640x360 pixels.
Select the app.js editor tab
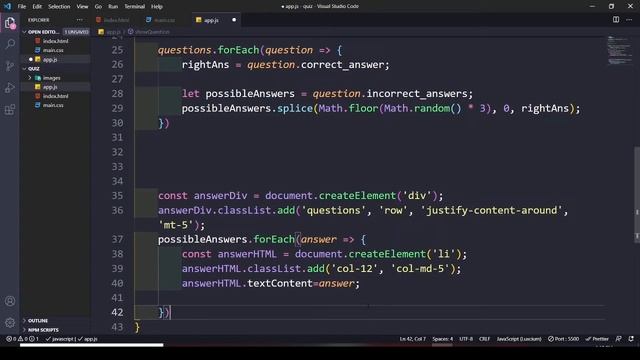[216, 20]
